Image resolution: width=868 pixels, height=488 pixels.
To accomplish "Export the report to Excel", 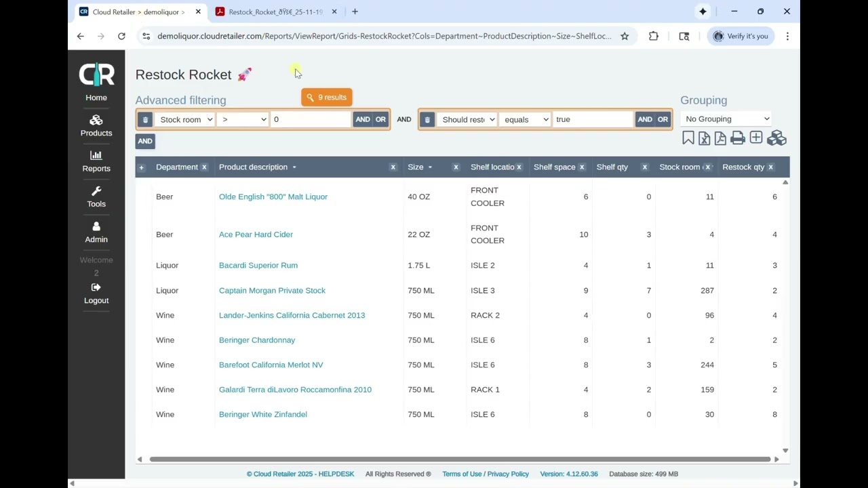I will coord(705,138).
